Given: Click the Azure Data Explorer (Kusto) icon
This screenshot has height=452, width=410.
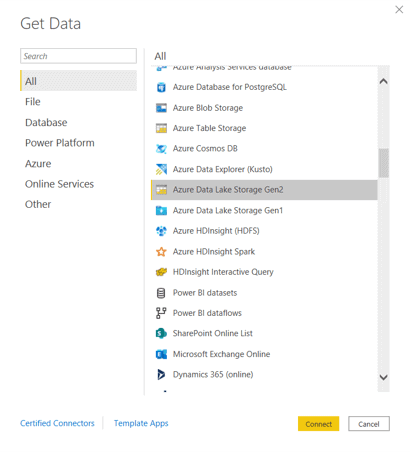Looking at the screenshot, I should [x=161, y=169].
